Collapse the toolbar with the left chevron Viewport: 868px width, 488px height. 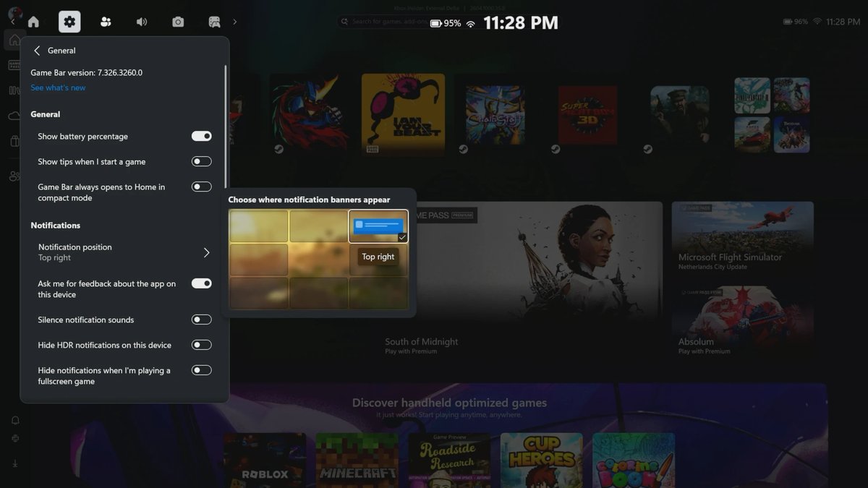[x=12, y=21]
